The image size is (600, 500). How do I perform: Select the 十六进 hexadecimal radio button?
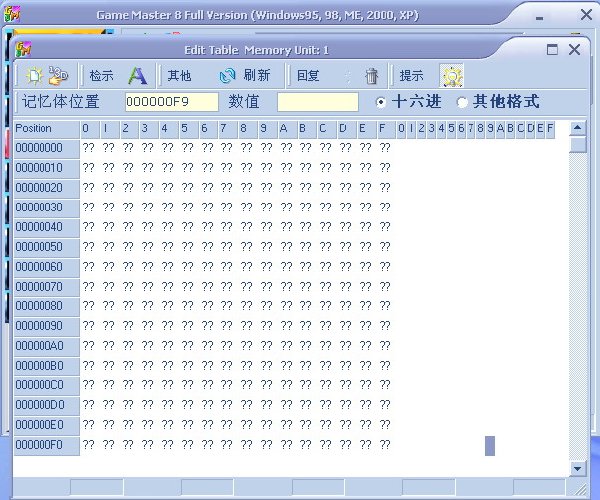point(381,102)
